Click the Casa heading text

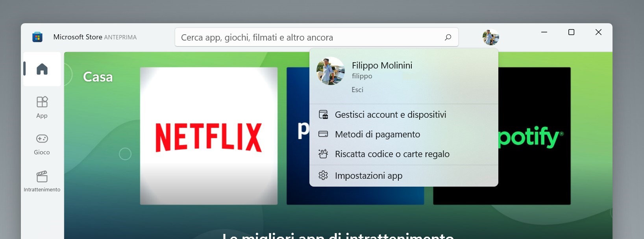pos(98,77)
